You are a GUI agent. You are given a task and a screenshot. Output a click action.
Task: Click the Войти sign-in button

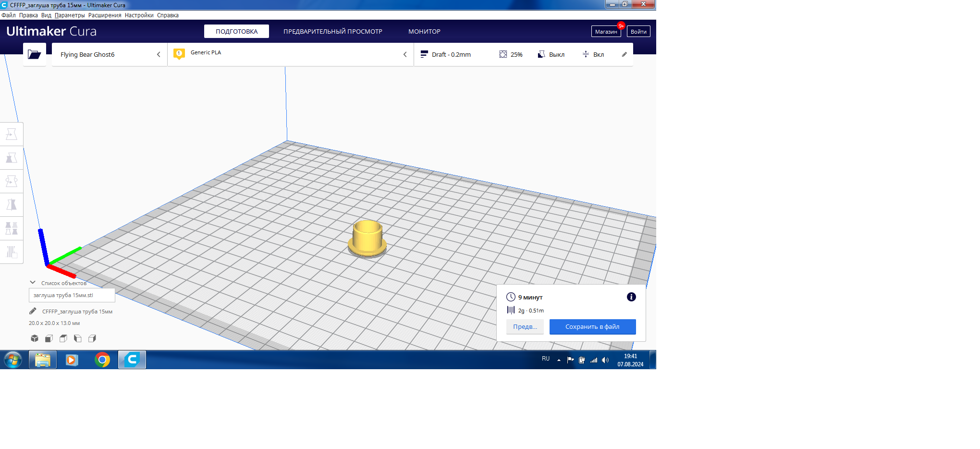pyautogui.click(x=638, y=31)
